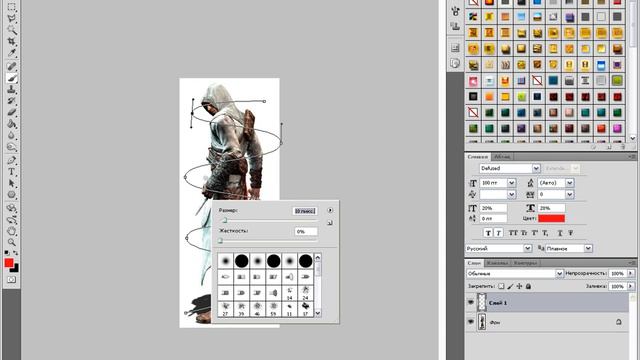This screenshot has height=360, width=640.
Task: Open the layer fill slider arrow
Action: coord(631,287)
